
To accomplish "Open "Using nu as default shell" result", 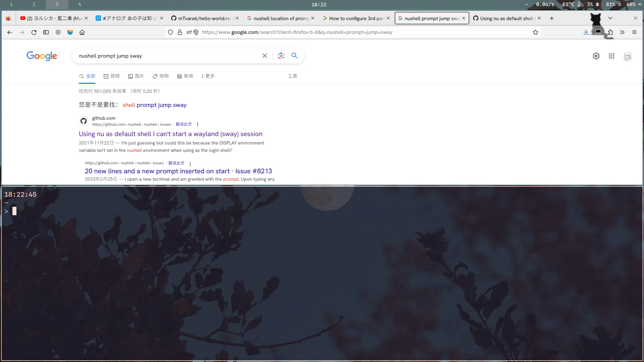I will 170,134.
